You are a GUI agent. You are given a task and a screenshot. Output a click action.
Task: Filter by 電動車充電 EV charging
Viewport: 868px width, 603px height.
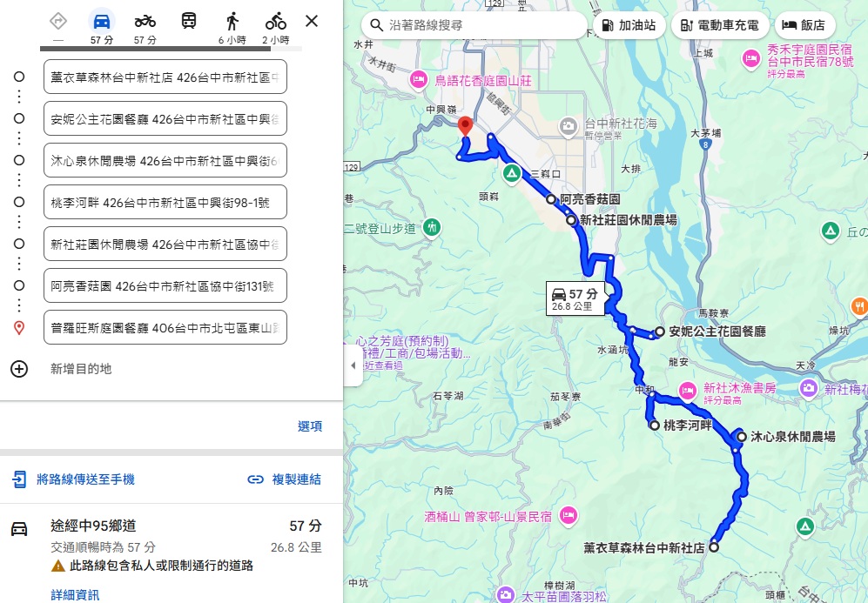point(720,25)
